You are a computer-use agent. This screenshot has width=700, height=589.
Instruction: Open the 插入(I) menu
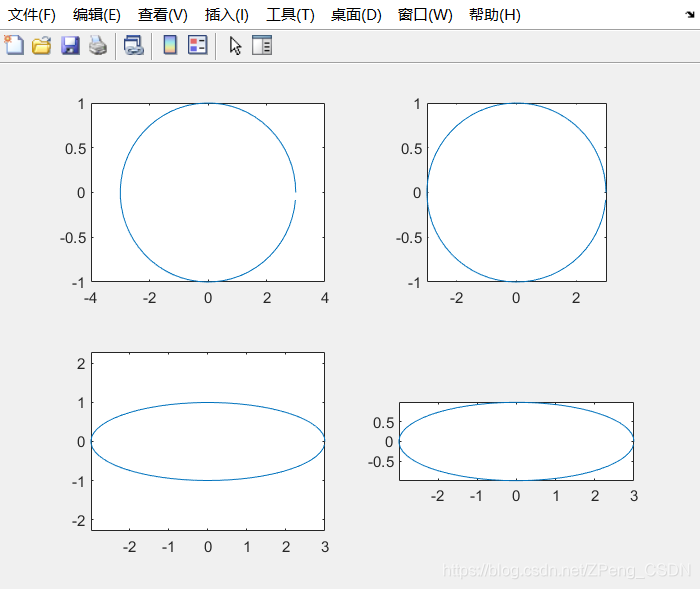pyautogui.click(x=227, y=15)
